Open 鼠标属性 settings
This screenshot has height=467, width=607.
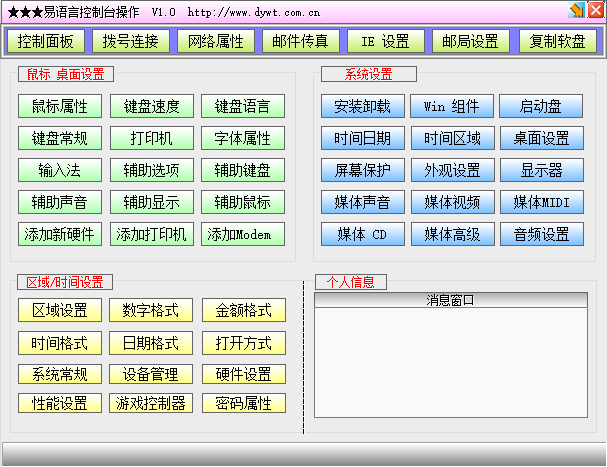(60, 107)
